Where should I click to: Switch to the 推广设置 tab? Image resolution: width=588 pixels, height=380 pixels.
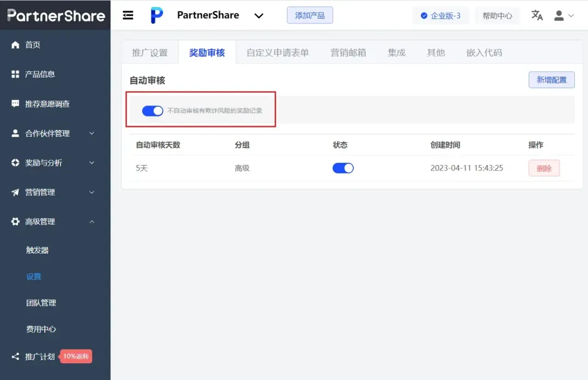tap(150, 52)
